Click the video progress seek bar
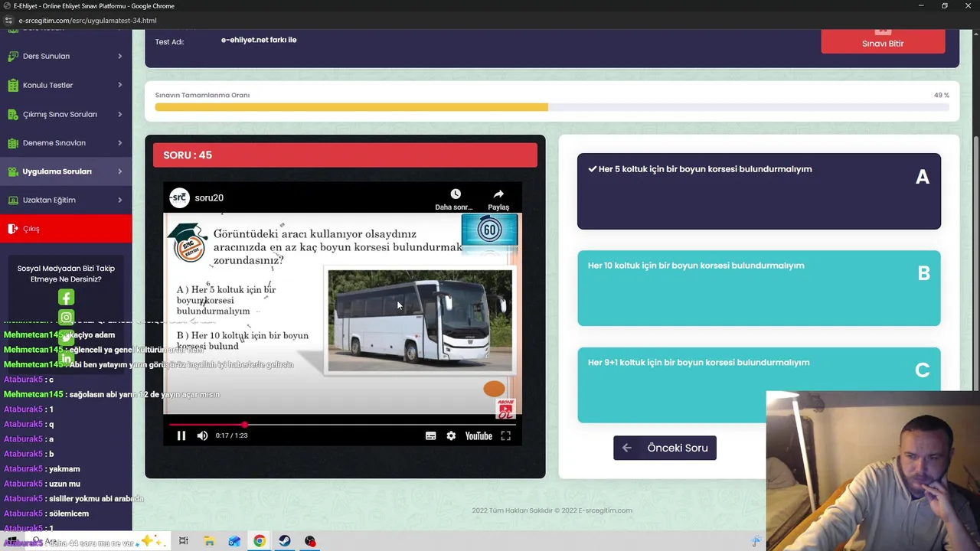This screenshot has height=551, width=980. point(342,424)
